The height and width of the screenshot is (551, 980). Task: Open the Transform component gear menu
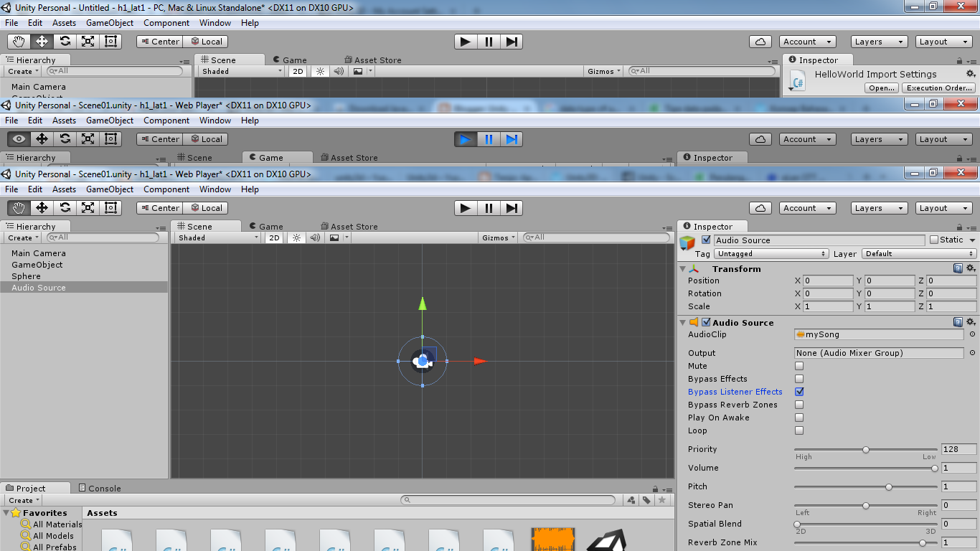971,268
